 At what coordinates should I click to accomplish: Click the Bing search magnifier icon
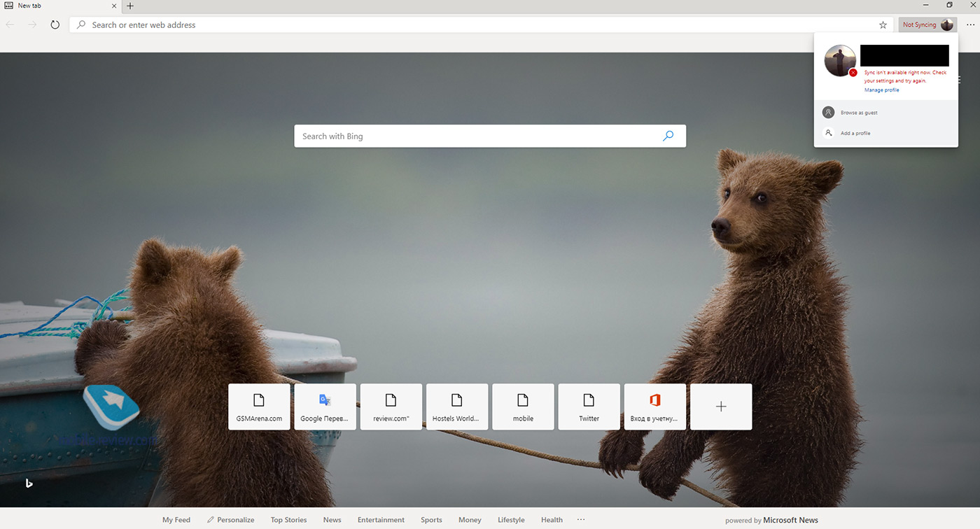coord(668,136)
